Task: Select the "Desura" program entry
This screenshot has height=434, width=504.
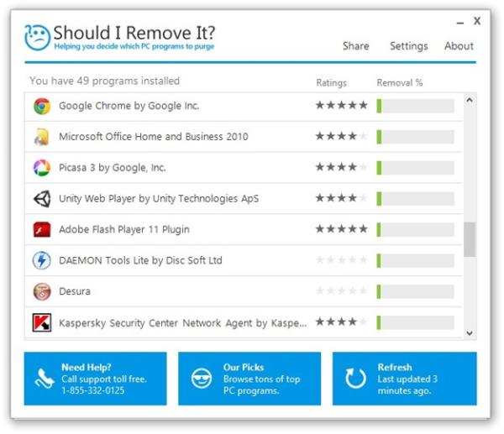Action: (75, 291)
